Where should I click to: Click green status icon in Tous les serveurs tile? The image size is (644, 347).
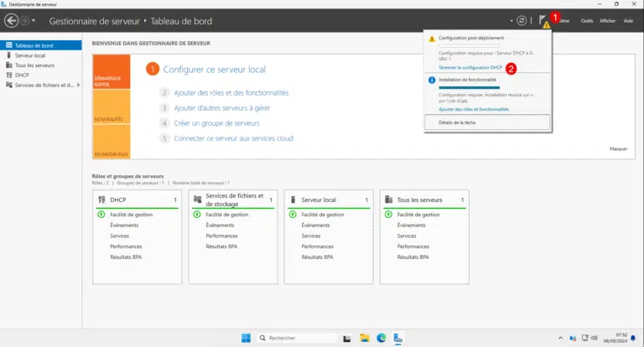point(388,215)
